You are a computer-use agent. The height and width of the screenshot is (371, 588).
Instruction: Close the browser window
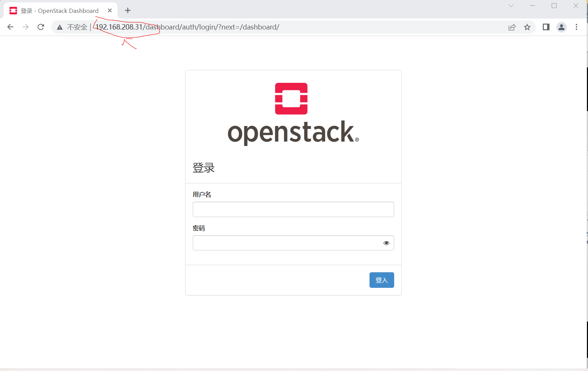[x=576, y=6]
